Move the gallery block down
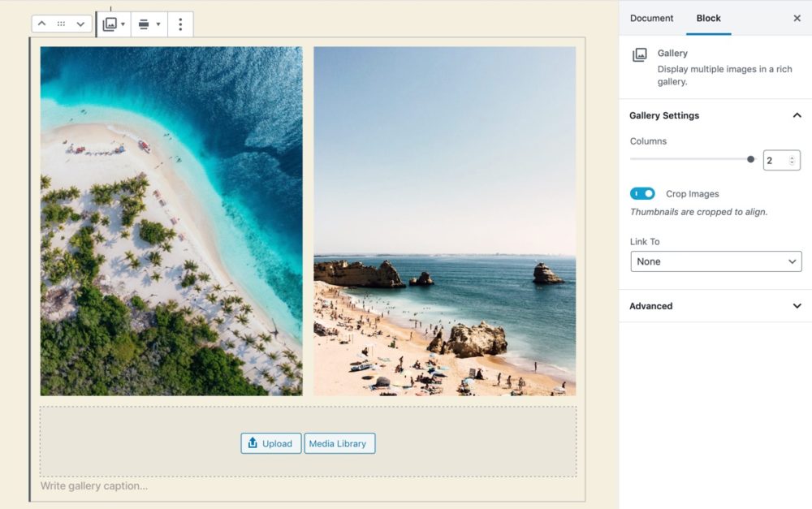Viewport: 812px width, 509px height. [x=80, y=24]
